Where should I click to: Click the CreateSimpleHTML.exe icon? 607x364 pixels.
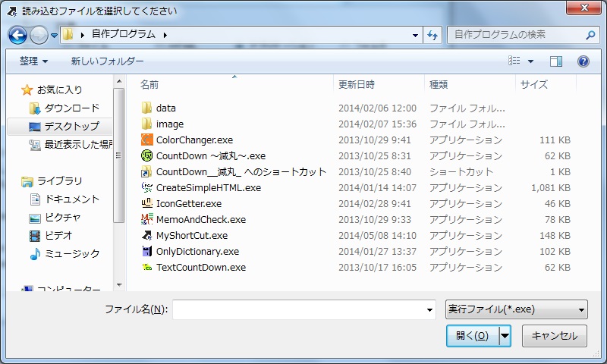point(146,187)
